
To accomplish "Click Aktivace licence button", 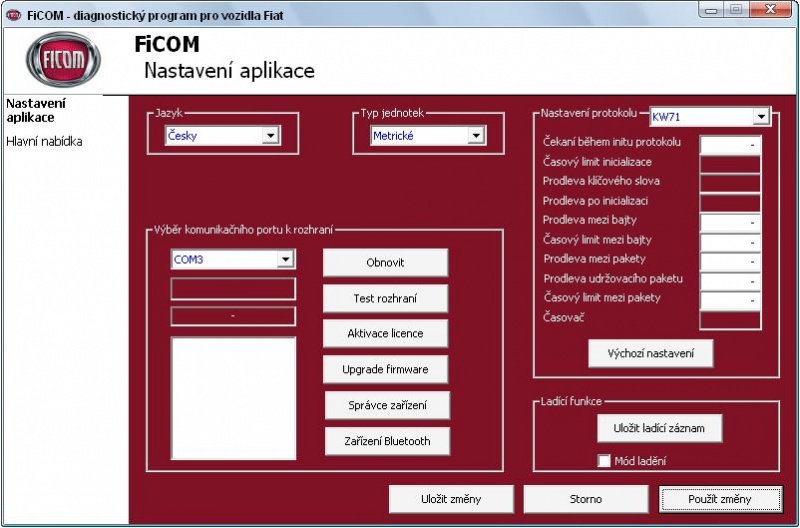I will coord(385,334).
